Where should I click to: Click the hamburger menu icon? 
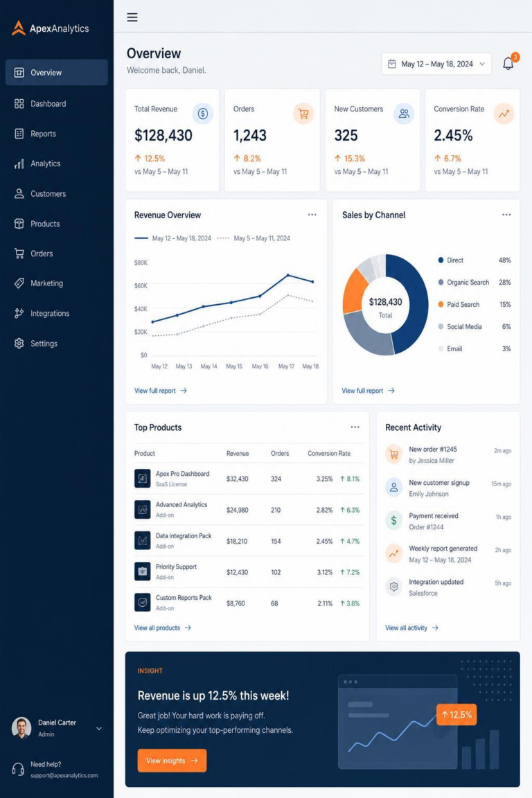pyautogui.click(x=132, y=17)
